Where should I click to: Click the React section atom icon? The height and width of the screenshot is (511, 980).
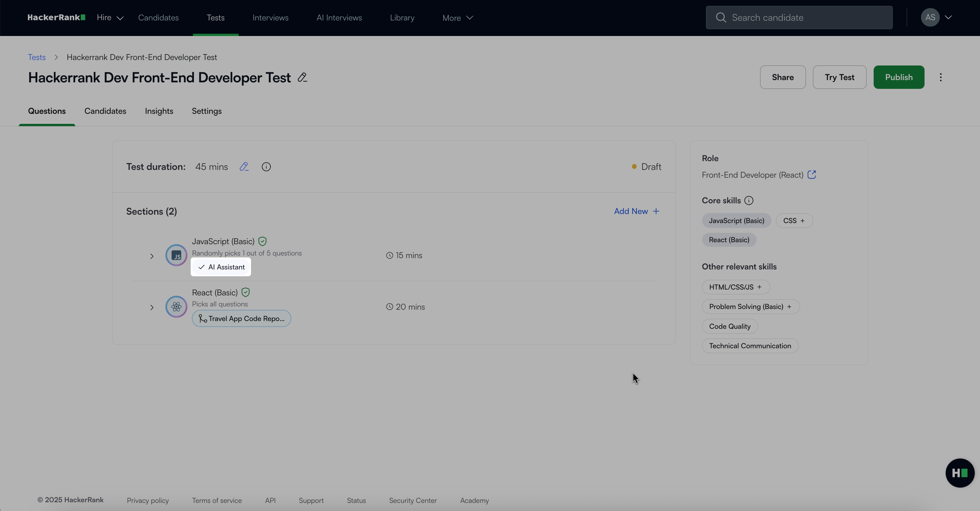click(176, 307)
